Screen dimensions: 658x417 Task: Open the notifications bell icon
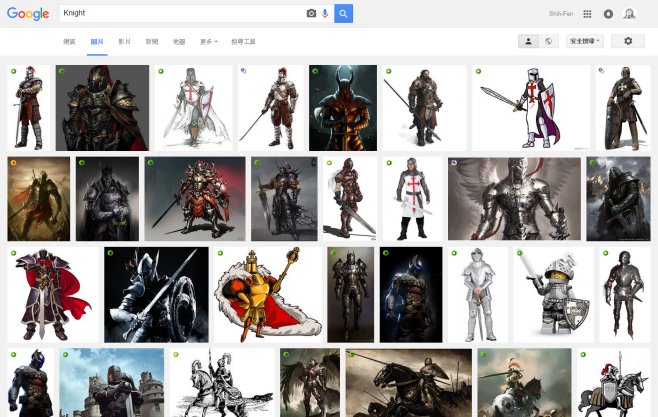point(608,14)
